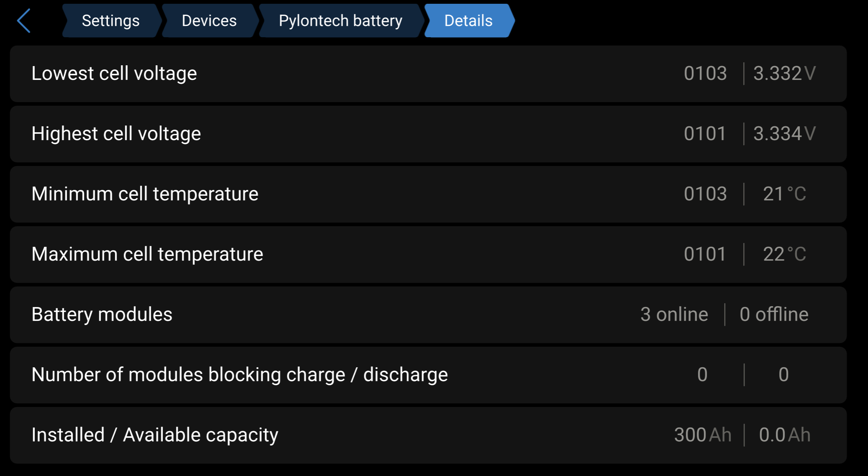The width and height of the screenshot is (868, 476).
Task: Select the 0.0Ah available capacity value
Action: pyautogui.click(x=784, y=435)
